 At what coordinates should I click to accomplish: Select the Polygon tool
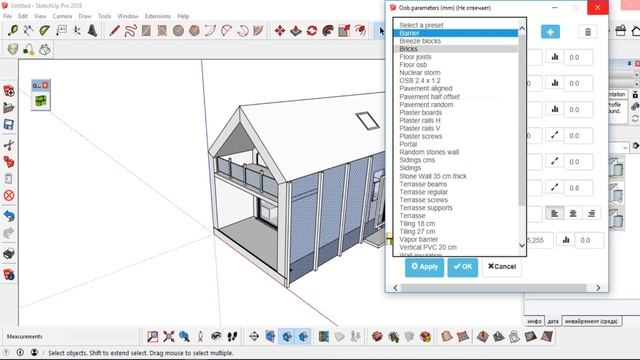194,31
